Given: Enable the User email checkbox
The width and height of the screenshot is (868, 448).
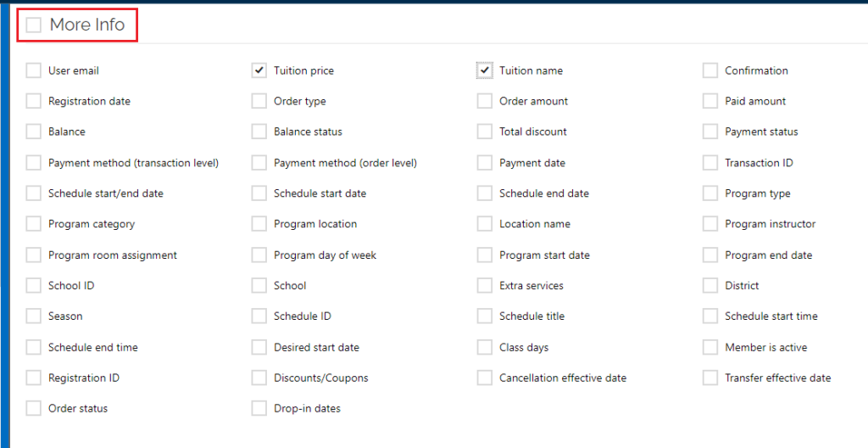Looking at the screenshot, I should tap(34, 70).
